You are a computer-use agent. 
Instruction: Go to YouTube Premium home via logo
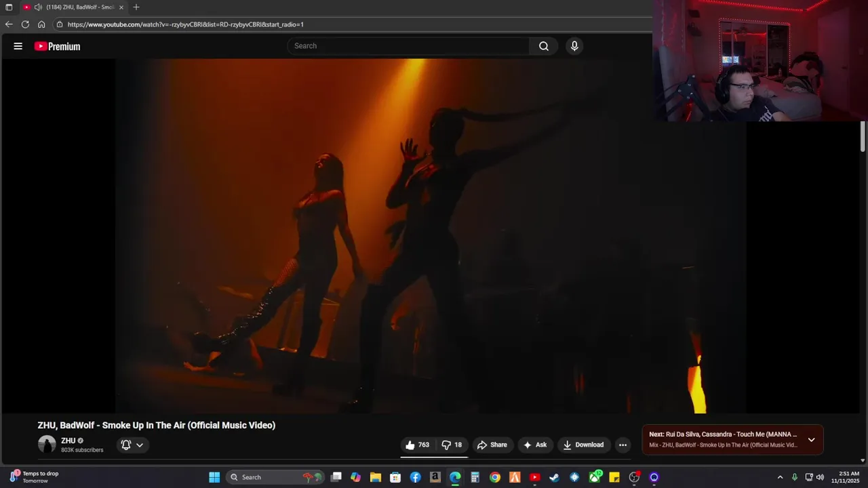click(x=58, y=46)
